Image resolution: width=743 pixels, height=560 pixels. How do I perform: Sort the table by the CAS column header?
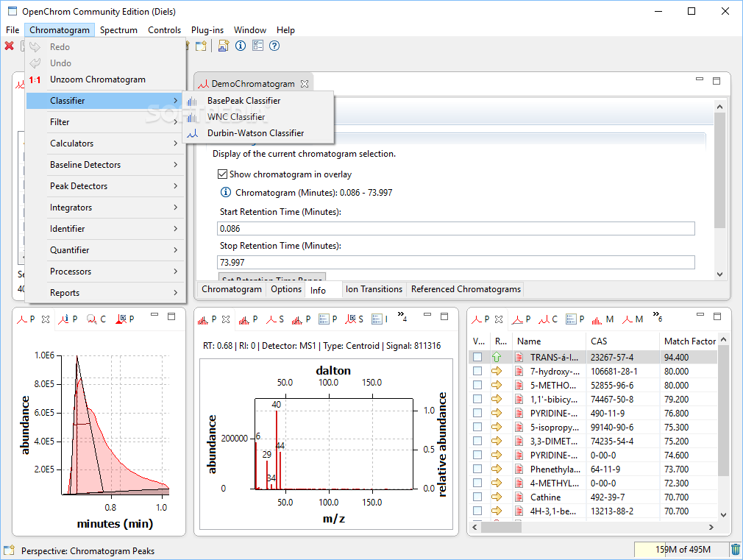pos(622,341)
